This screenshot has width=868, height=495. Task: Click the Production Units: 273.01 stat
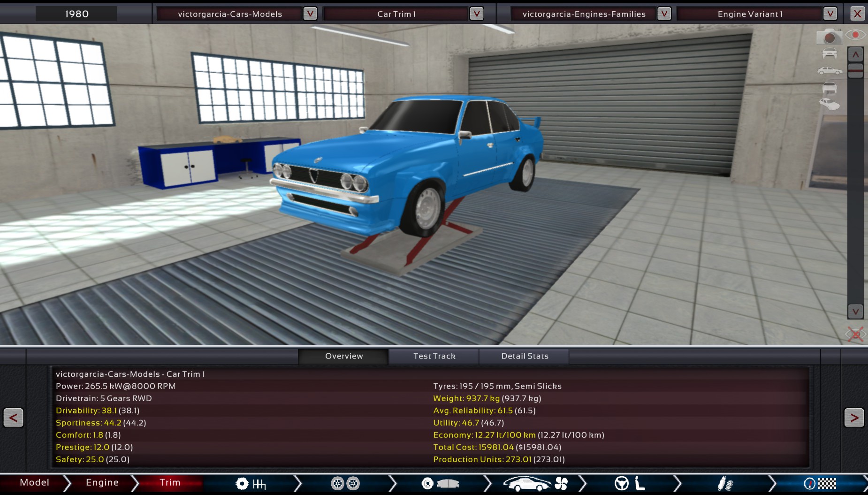coord(499,459)
